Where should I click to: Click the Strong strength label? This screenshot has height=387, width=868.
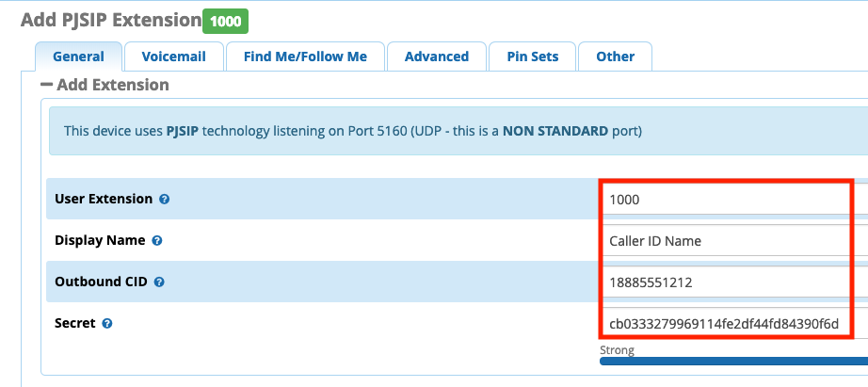click(x=618, y=350)
